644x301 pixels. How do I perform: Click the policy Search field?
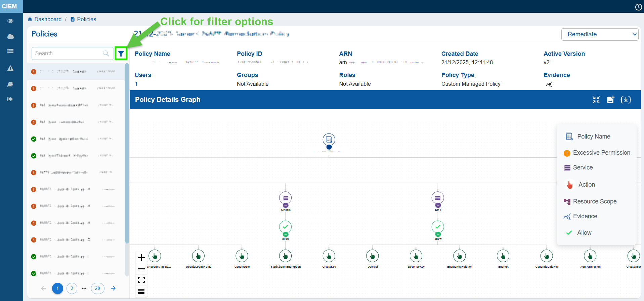(x=68, y=53)
